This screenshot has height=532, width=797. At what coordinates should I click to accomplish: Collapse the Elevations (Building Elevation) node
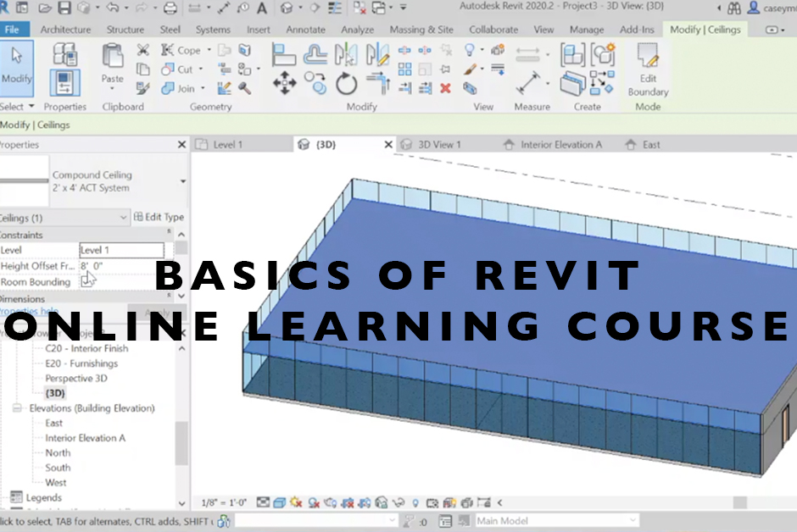click(x=17, y=408)
